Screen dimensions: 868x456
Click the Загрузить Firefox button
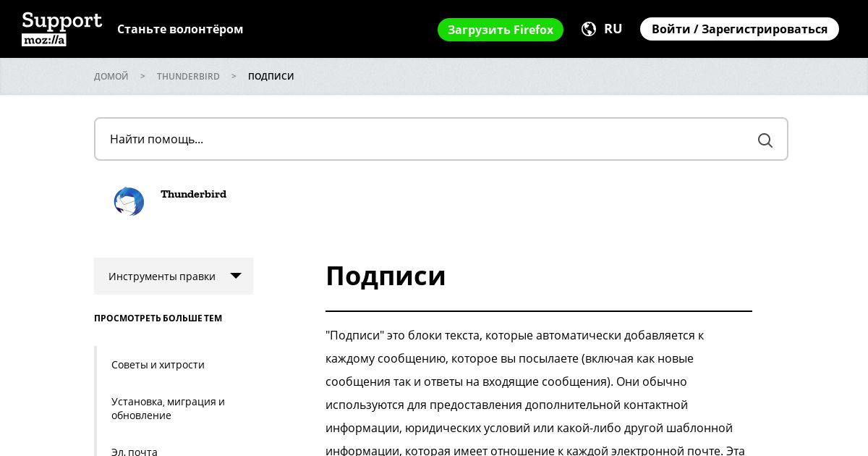501,30
